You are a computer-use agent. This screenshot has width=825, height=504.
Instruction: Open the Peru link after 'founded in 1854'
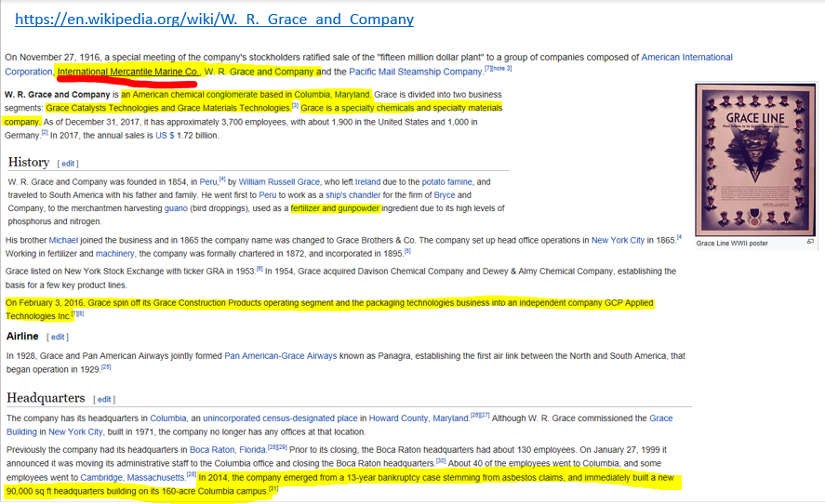pos(208,181)
